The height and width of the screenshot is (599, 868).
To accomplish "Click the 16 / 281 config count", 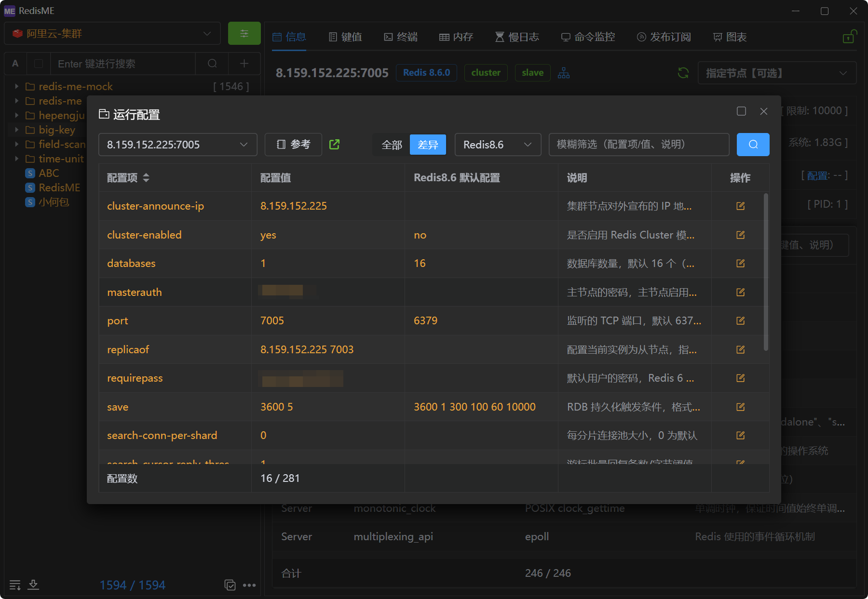I will [280, 478].
